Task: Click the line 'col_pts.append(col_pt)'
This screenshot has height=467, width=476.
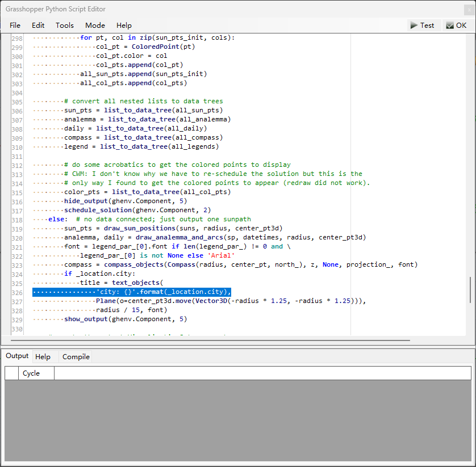Action: pos(139,65)
